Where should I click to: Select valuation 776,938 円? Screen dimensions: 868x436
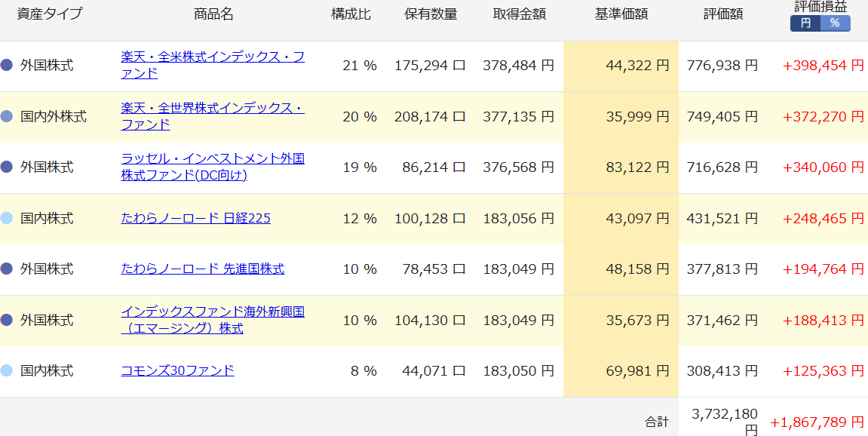(x=722, y=66)
